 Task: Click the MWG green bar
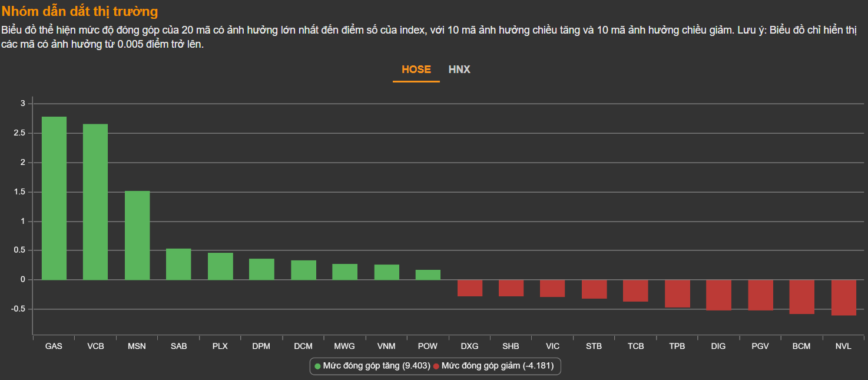(344, 272)
